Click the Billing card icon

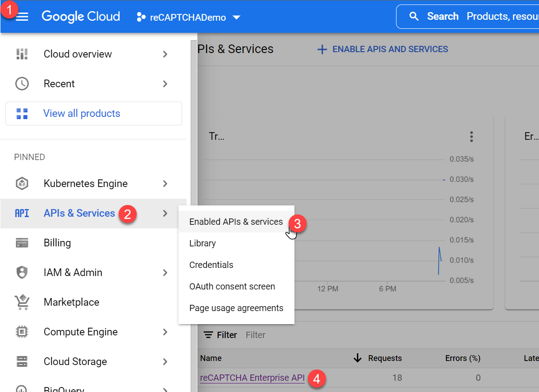[x=22, y=243]
